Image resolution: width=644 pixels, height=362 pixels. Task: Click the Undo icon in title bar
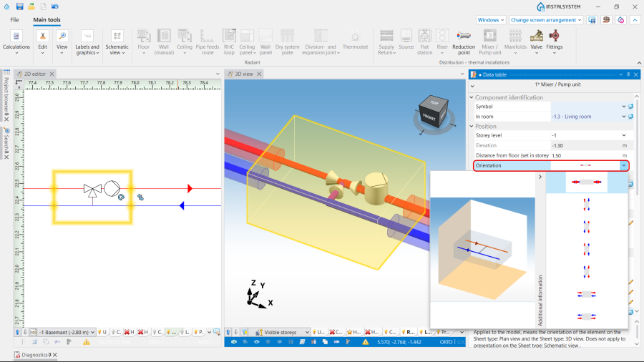tap(55, 6)
